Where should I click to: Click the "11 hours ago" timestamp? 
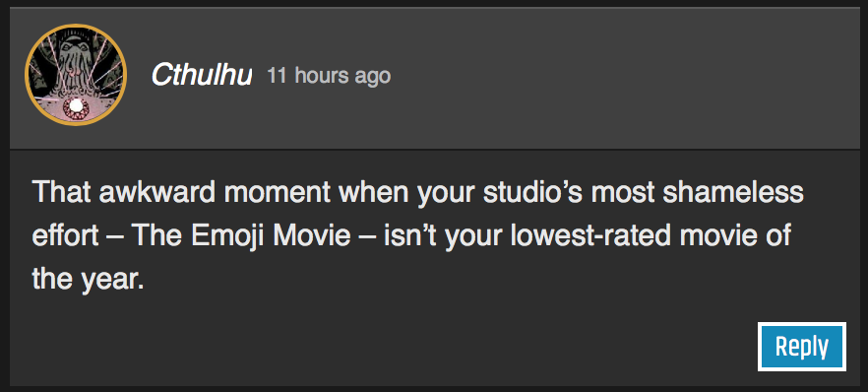(329, 76)
